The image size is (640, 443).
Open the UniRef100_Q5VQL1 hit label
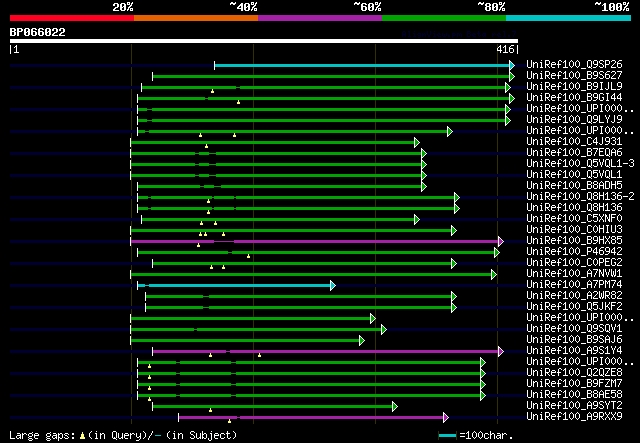(574, 174)
